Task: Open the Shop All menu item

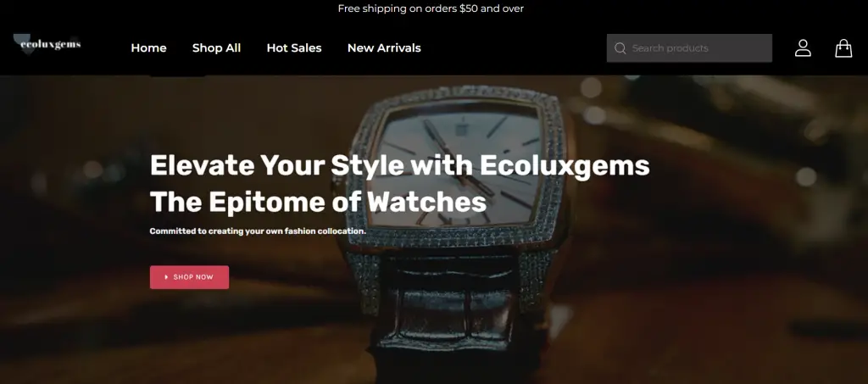Action: (216, 48)
